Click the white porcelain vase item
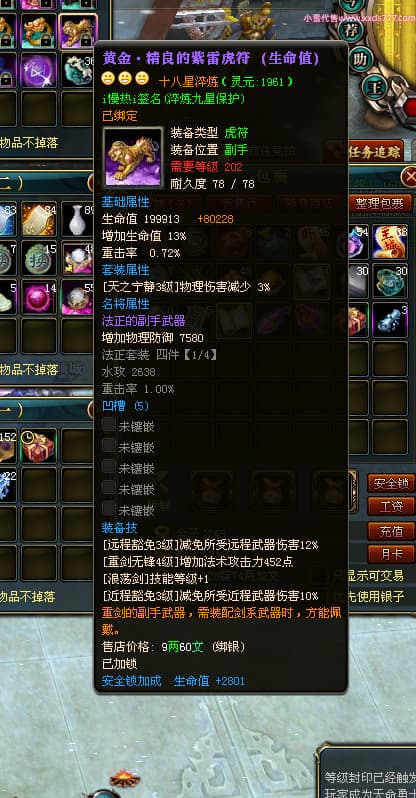This screenshot has width=416, height=798. [77, 219]
